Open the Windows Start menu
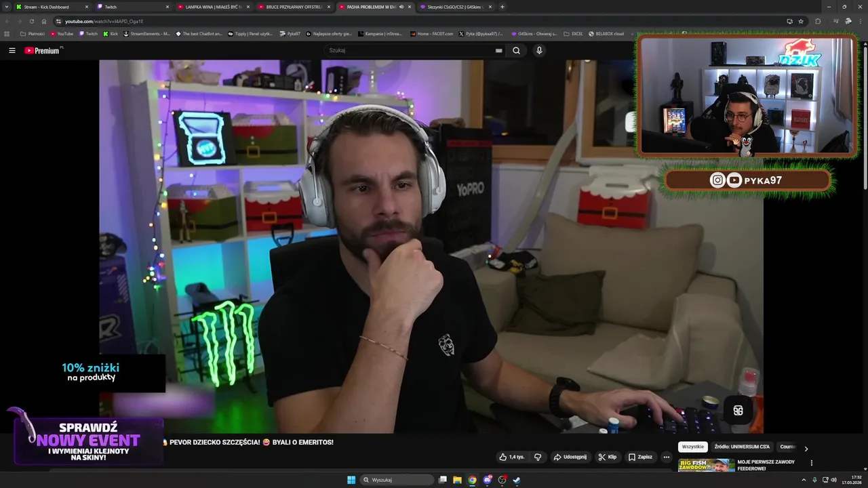The image size is (868, 488). pyautogui.click(x=351, y=480)
